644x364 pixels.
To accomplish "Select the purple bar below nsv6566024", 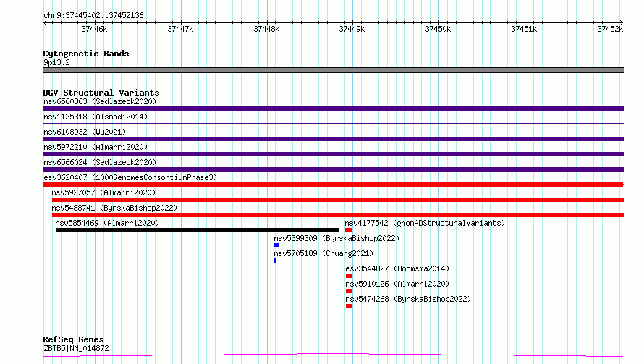I will pos(333,169).
